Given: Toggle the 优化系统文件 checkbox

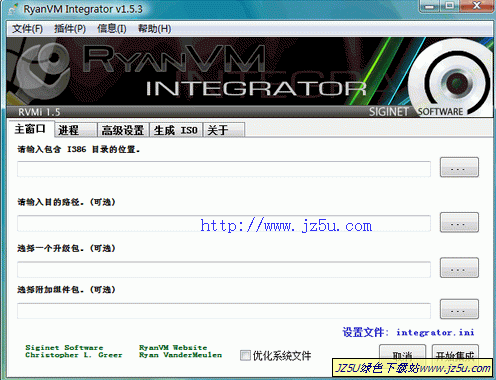Looking at the screenshot, I should pyautogui.click(x=245, y=355).
